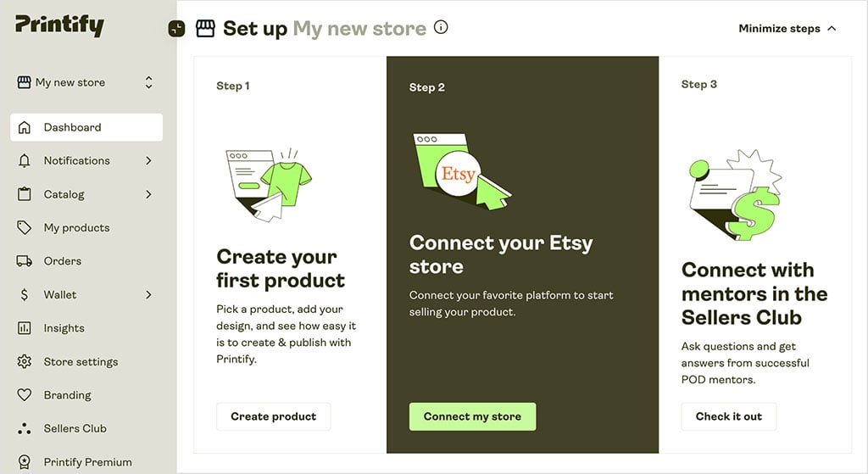This screenshot has height=474, width=868.
Task: Click the Store settings gear icon
Action: pyautogui.click(x=25, y=362)
